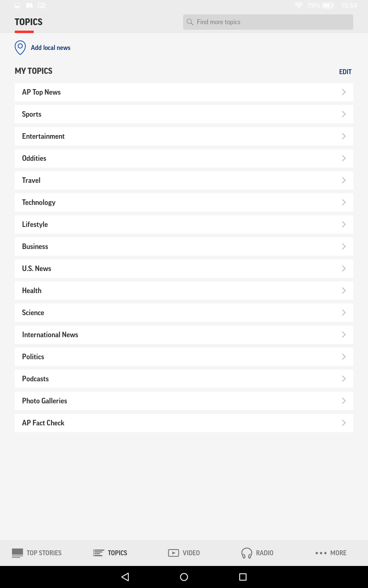Expand the Podcasts topic arrow
Screen dimensions: 368x588
pos(343,379)
